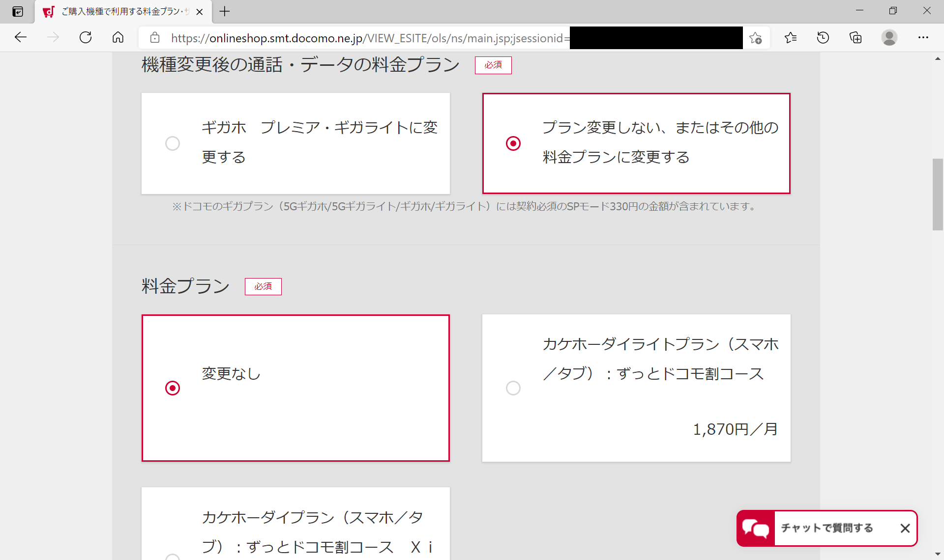Open the tab actions menu icon

[18, 11]
